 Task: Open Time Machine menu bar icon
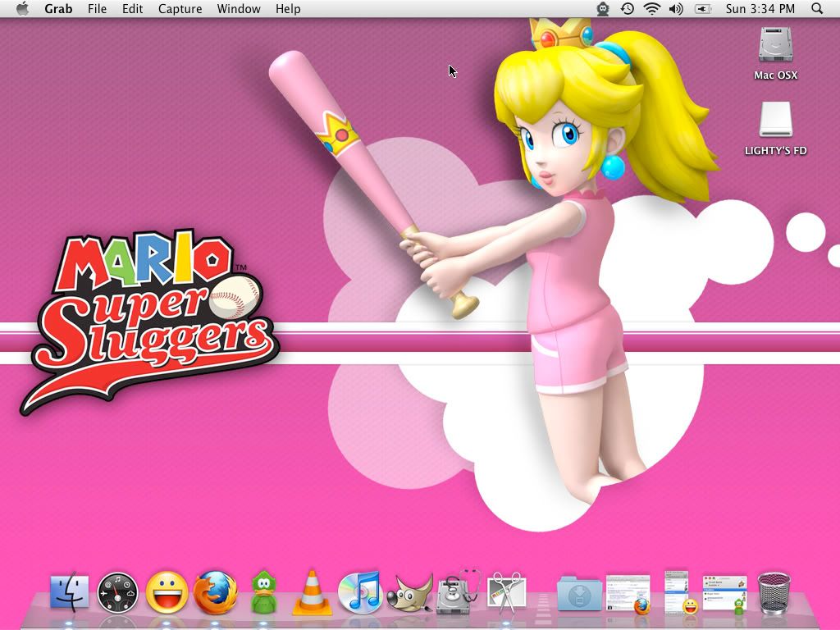[628, 8]
